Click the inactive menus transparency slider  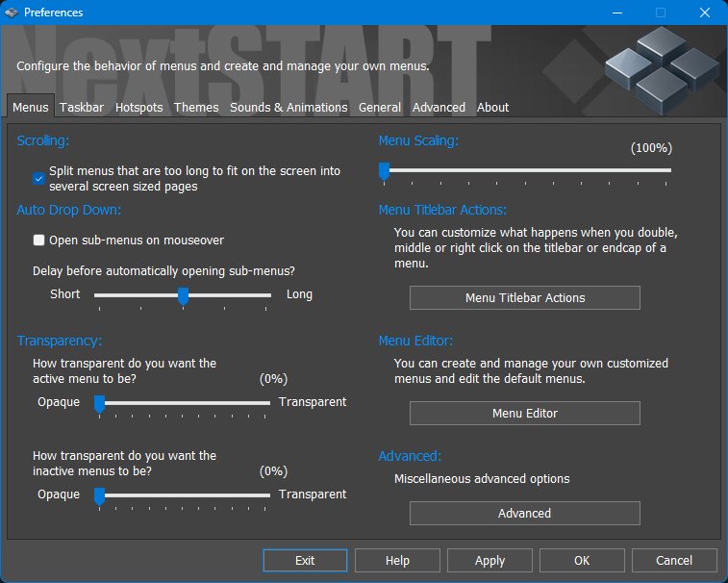(x=99, y=496)
